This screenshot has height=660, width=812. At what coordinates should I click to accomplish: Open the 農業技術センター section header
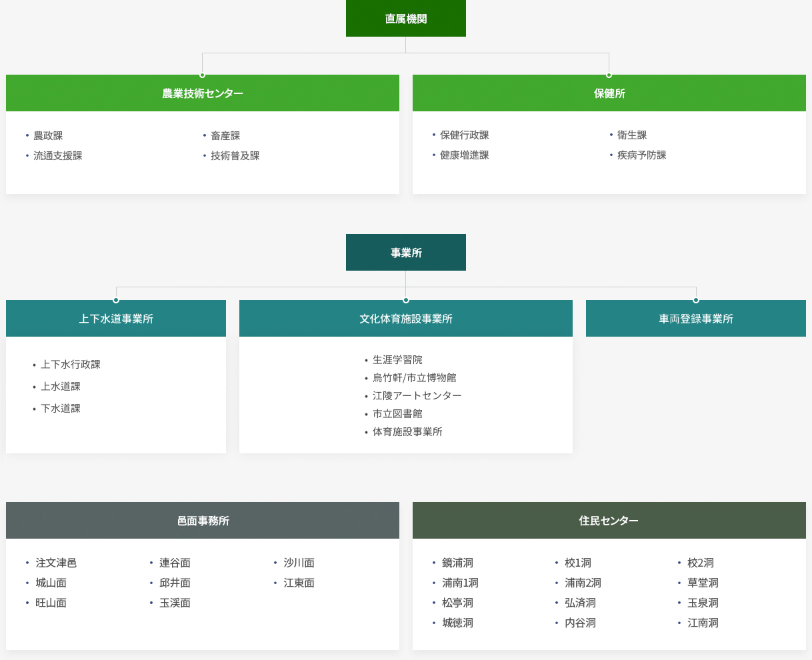tap(203, 93)
